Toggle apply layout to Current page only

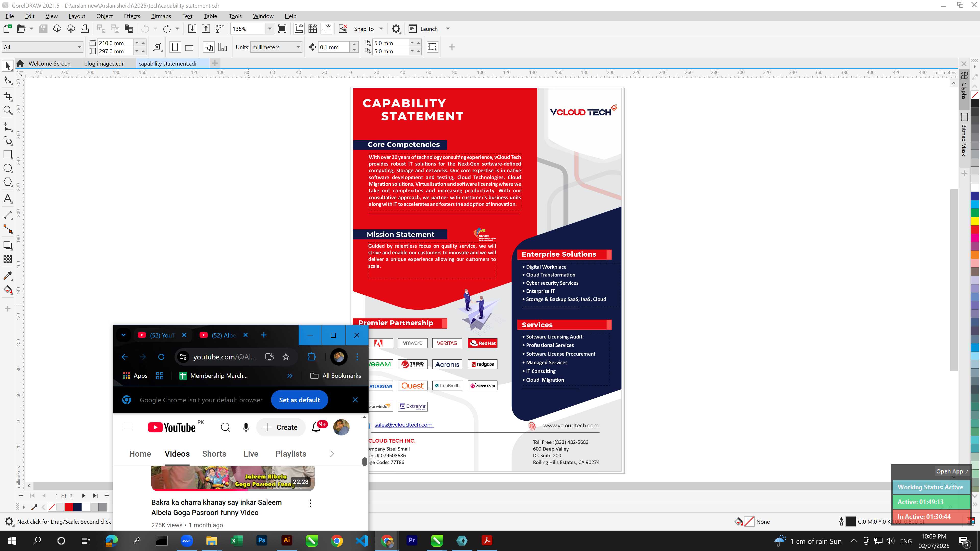pyautogui.click(x=223, y=47)
